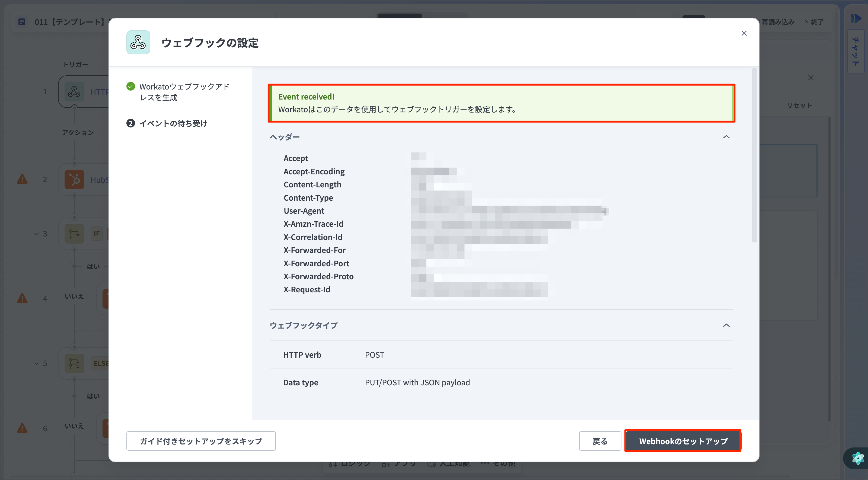Screen dimensions: 868x480
Task: Click the X-Forwarded-For header label
Action: click(x=314, y=250)
